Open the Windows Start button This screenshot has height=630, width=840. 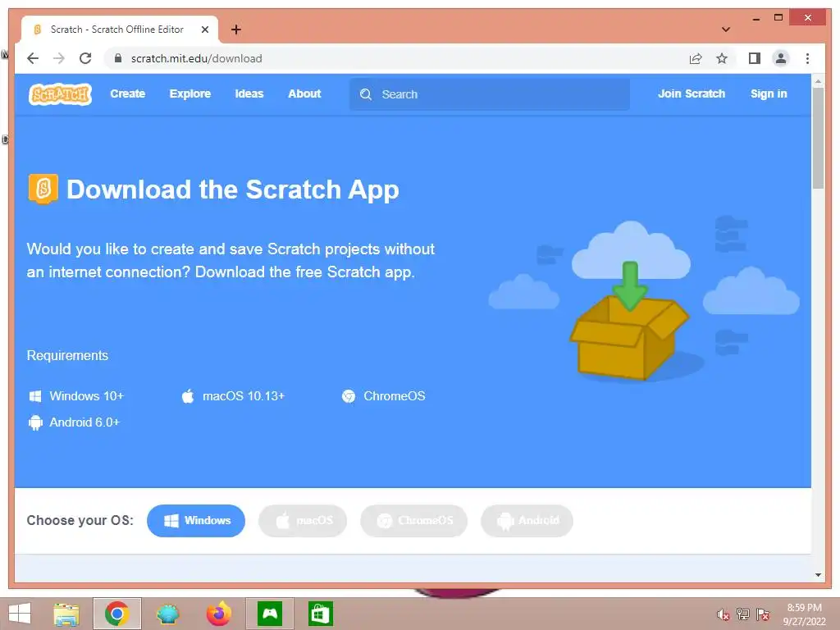tap(20, 614)
